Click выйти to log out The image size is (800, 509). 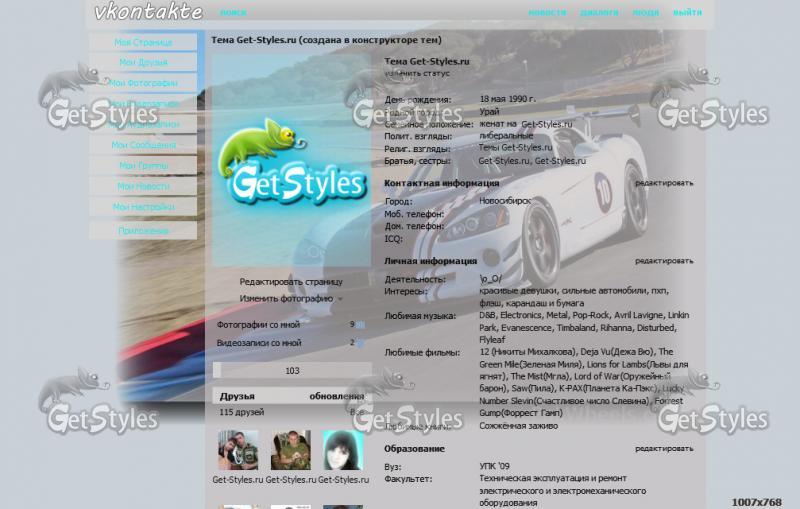point(687,12)
